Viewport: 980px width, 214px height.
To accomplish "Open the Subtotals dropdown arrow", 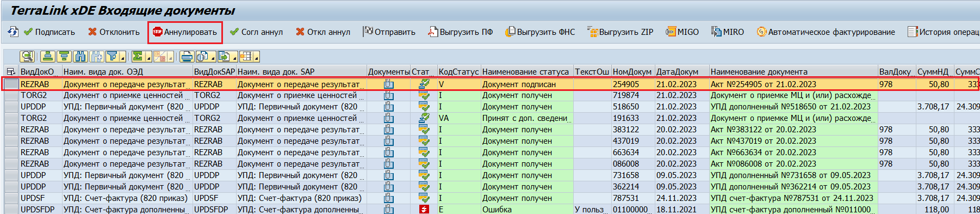I will 170,57.
